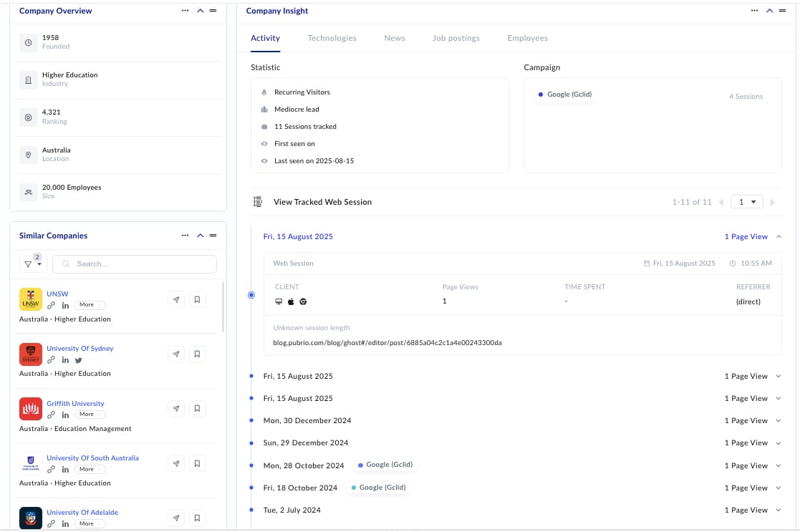The height and width of the screenshot is (532, 800).
Task: Collapse the Similar Companies panel
Action: click(x=200, y=236)
